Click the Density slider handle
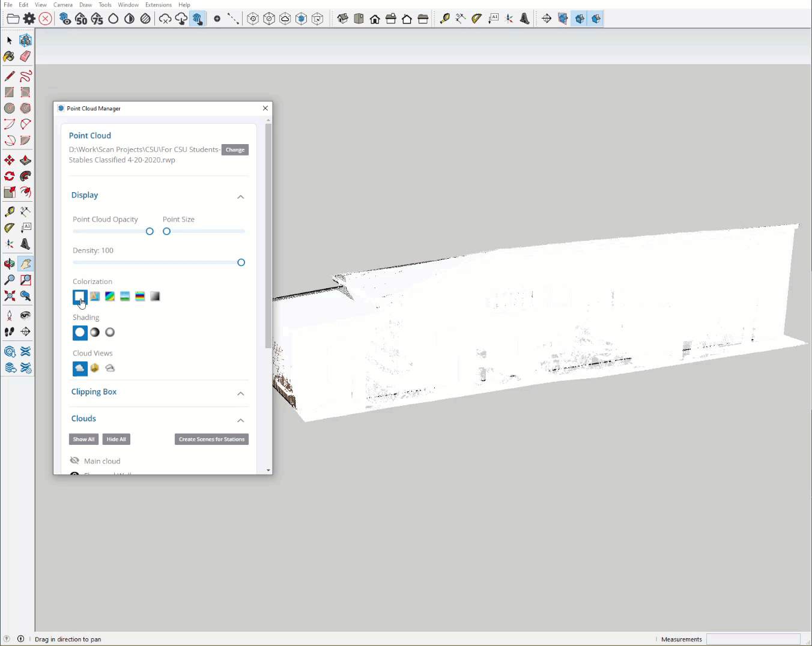This screenshot has width=812, height=646. [241, 262]
